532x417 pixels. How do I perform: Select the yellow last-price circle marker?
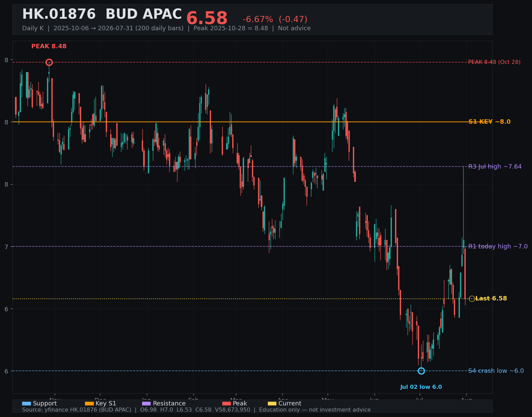click(472, 299)
